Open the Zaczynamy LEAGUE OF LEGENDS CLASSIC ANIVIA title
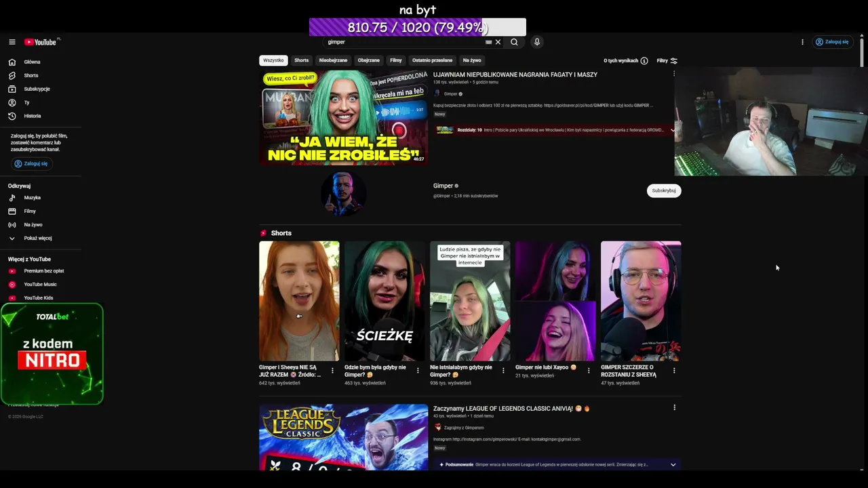868x488 pixels. coord(511,409)
